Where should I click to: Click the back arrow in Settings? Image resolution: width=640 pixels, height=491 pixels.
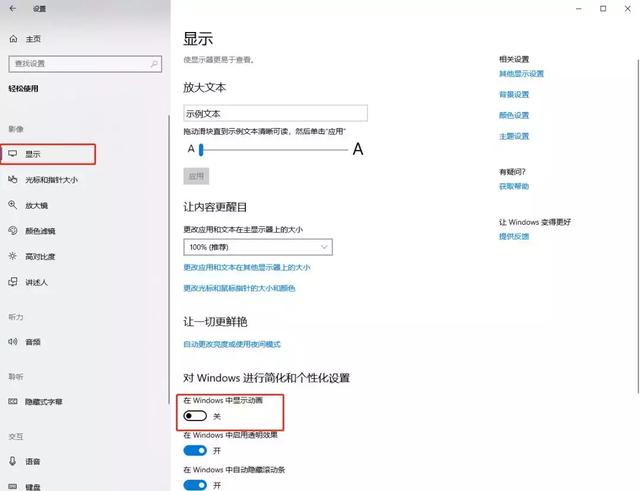pos(13,9)
